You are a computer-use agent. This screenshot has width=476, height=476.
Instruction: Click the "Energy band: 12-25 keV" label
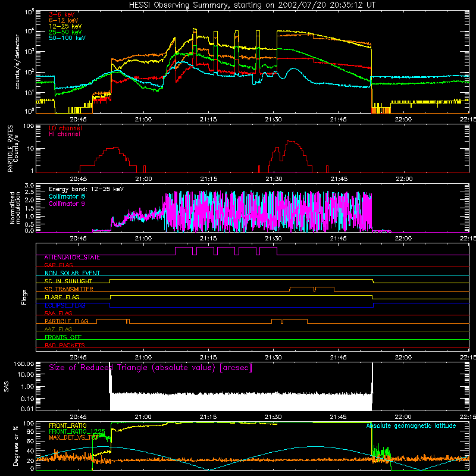86,189
